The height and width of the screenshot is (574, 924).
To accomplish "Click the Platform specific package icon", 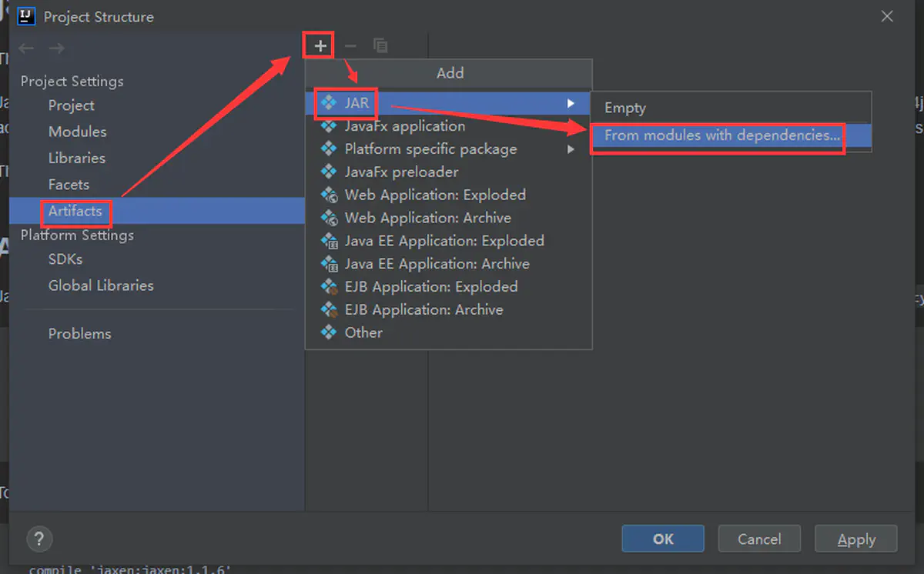I will [330, 149].
